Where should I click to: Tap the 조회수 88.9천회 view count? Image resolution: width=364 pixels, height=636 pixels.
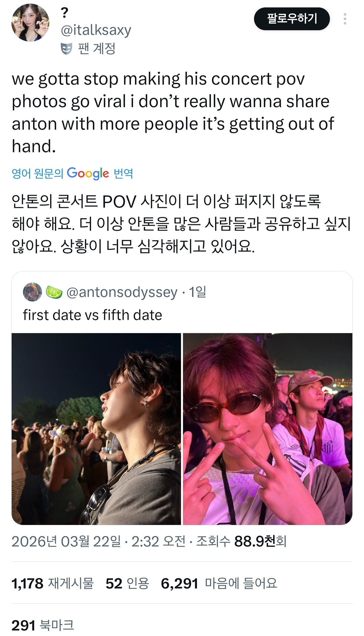coord(241,541)
